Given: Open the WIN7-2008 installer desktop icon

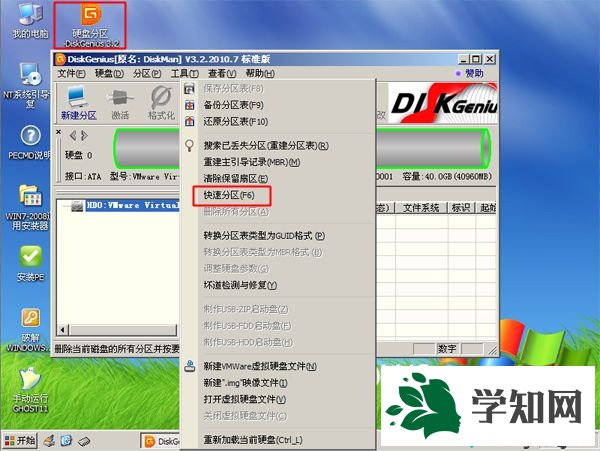Looking at the screenshot, I should click(28, 207).
